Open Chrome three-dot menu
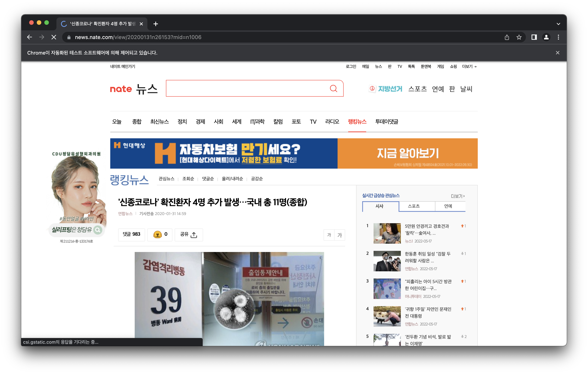This screenshot has height=374, width=588. (558, 37)
